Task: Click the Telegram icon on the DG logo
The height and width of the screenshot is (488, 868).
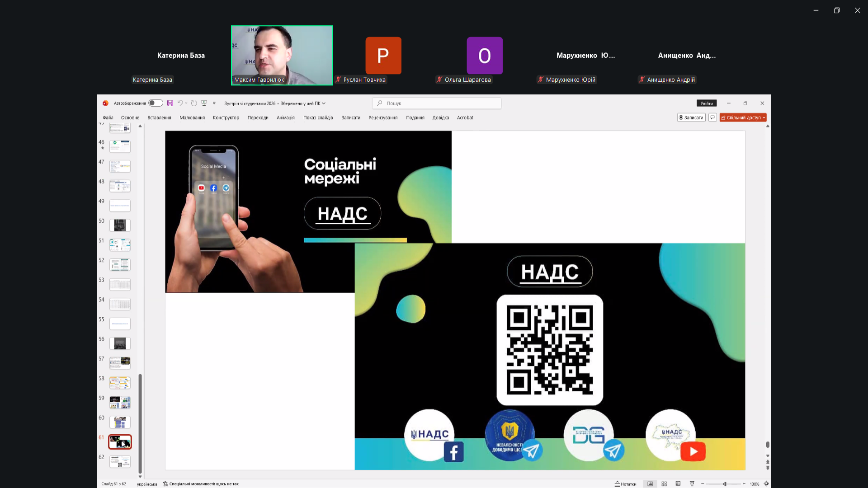Action: pos(613,450)
